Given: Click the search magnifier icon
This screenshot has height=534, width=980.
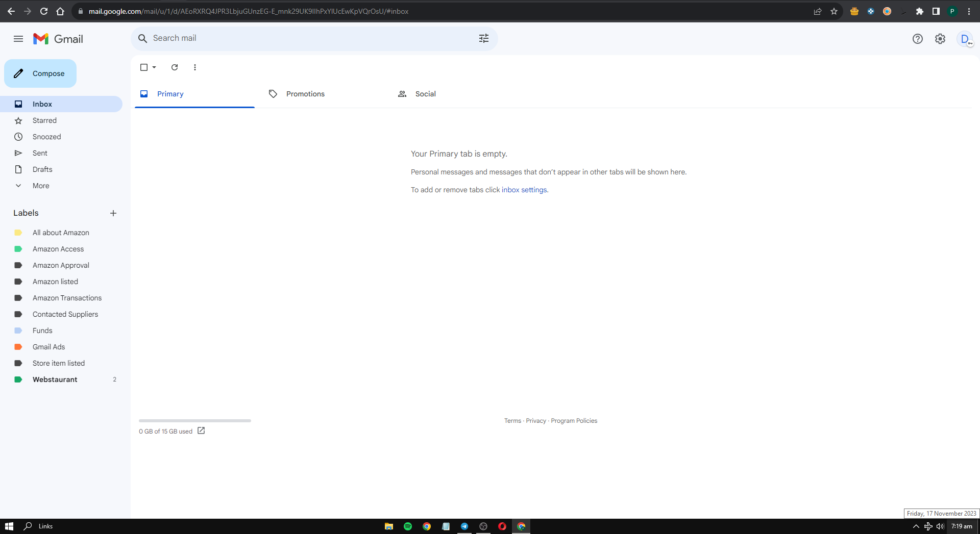Looking at the screenshot, I should pyautogui.click(x=143, y=38).
